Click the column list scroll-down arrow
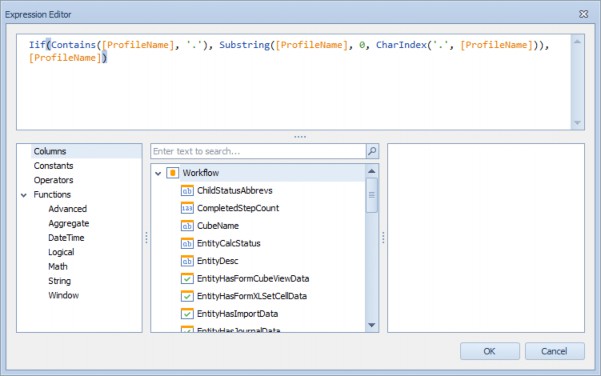601x376 pixels. coord(371,325)
